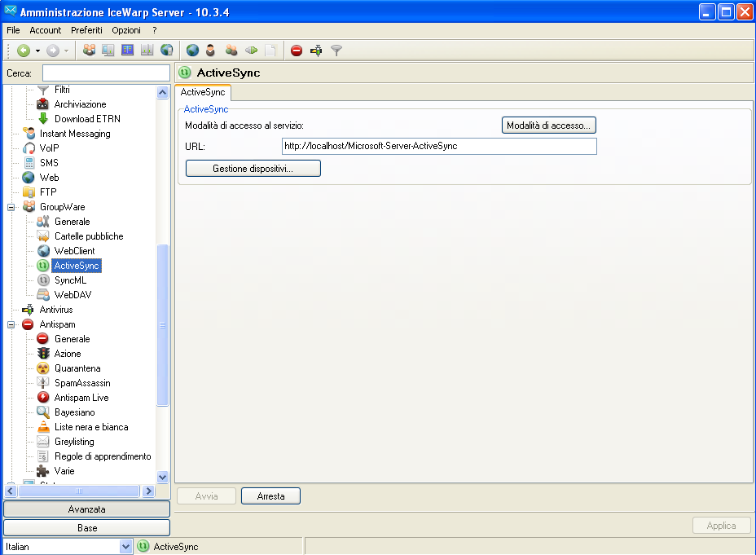Select Greylisting tree item

point(74,442)
